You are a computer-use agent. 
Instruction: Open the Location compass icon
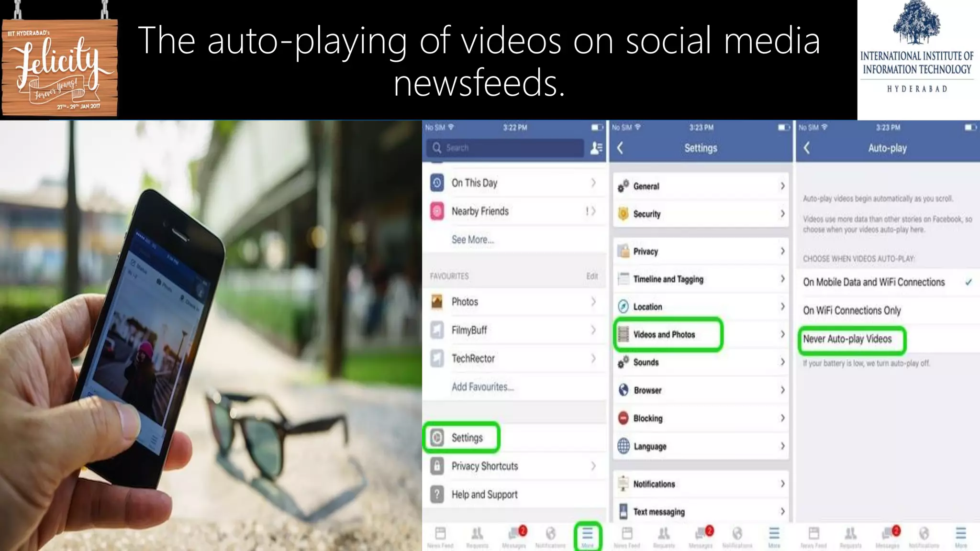tap(623, 307)
